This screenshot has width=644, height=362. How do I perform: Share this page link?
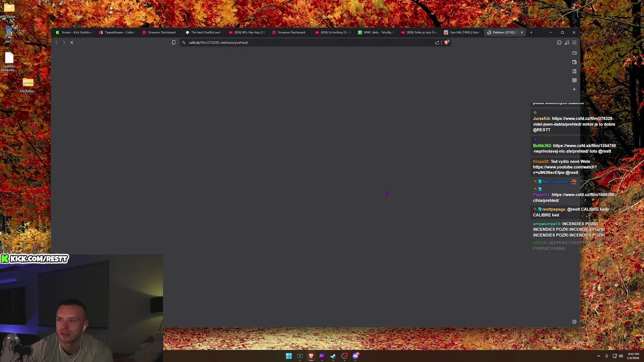pos(437,42)
